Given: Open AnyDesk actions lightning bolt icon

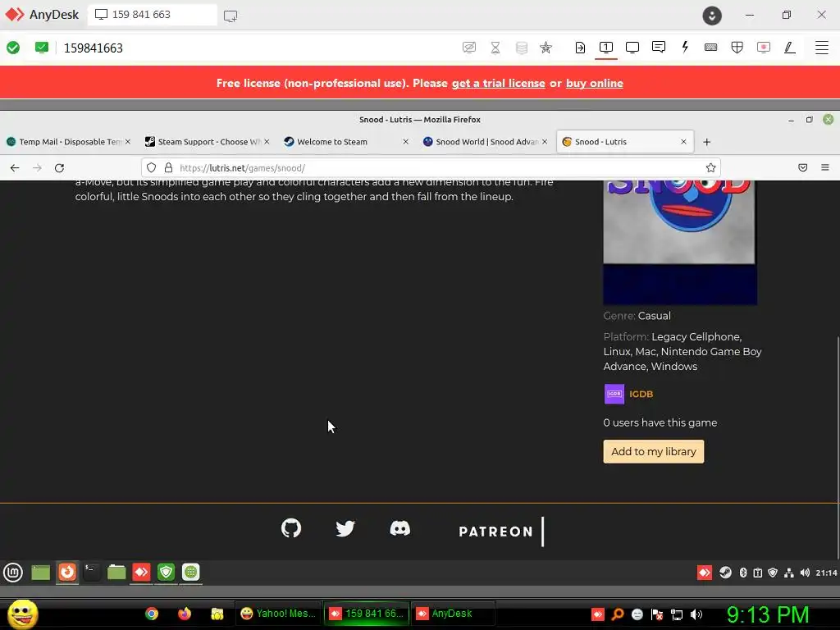Looking at the screenshot, I should (685, 47).
